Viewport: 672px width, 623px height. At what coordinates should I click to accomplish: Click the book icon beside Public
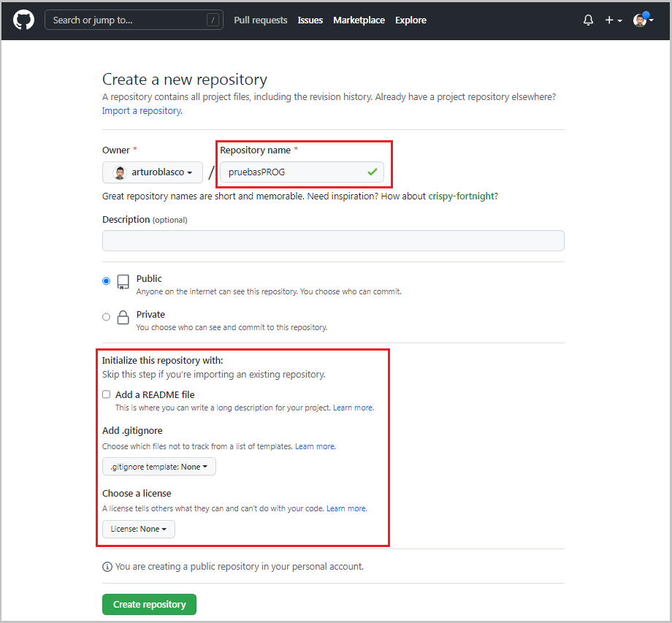click(x=122, y=281)
